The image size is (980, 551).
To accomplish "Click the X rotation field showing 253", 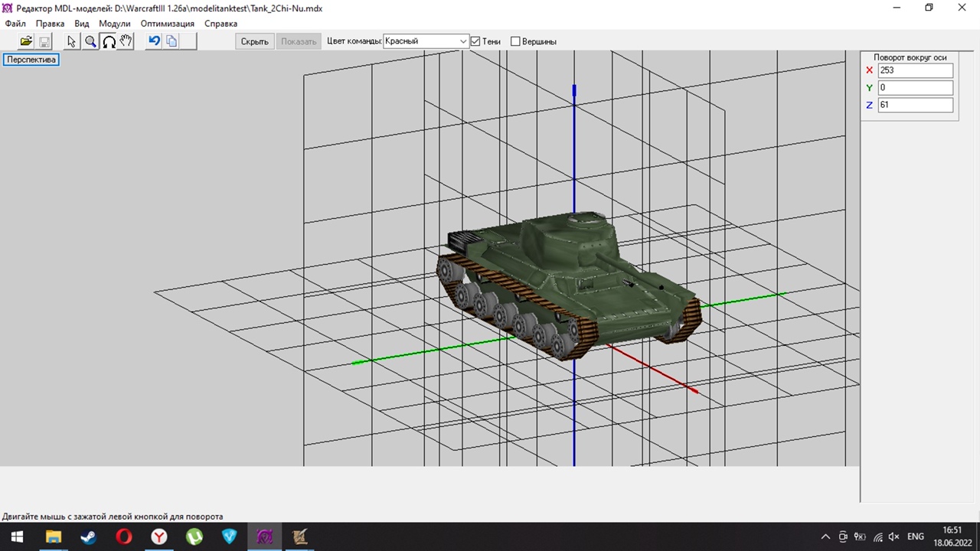I will point(915,70).
